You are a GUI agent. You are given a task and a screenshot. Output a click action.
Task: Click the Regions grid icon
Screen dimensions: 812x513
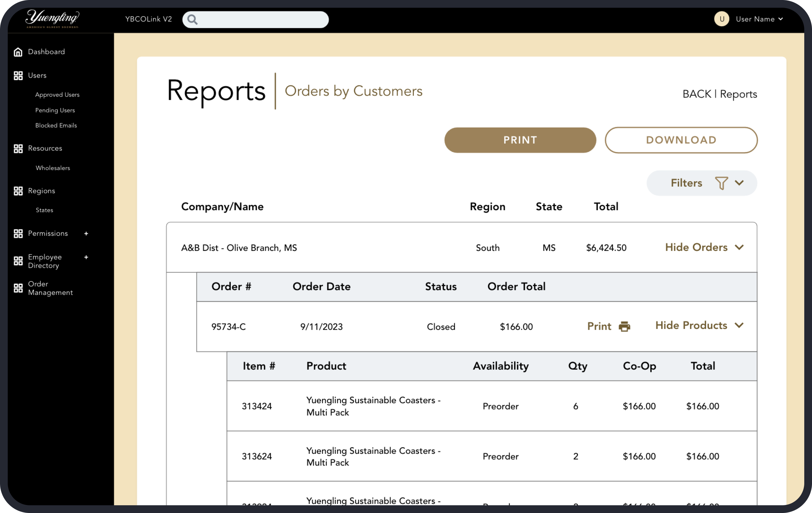click(18, 191)
